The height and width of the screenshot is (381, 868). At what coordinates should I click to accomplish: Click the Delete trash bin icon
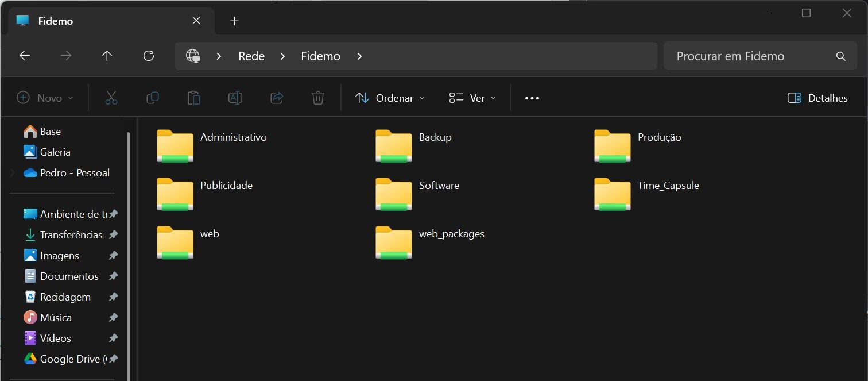[x=318, y=98]
